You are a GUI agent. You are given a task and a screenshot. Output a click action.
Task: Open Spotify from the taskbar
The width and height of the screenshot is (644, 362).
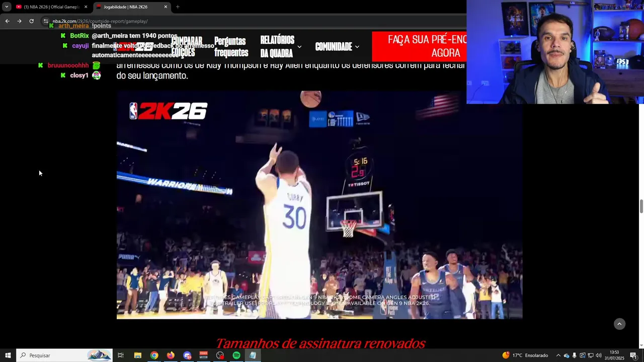pos(236,355)
